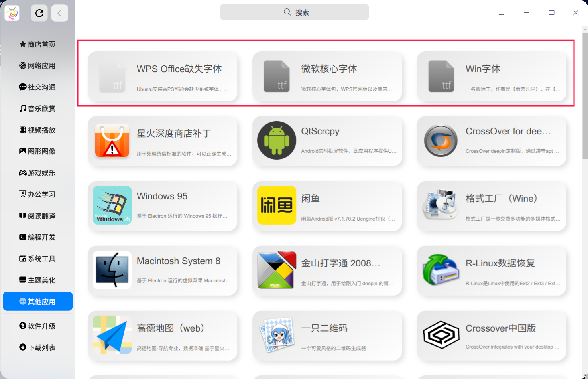Screen dimensions: 588x379
Task: Click the 闲鱼 app icon
Action: click(276, 205)
